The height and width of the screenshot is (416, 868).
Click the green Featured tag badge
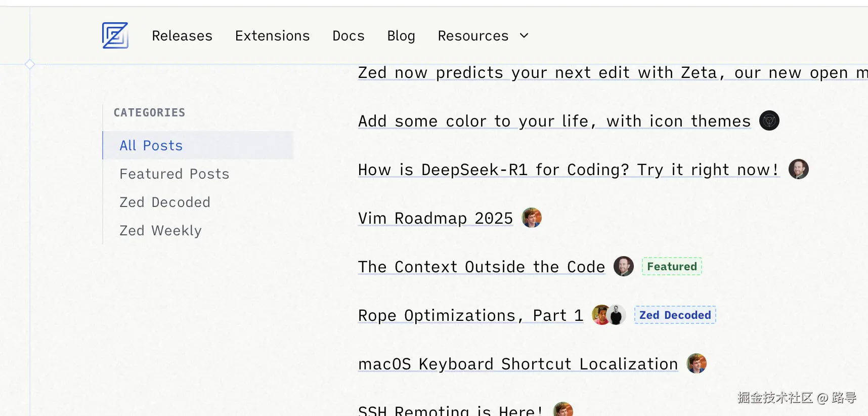[x=672, y=267]
